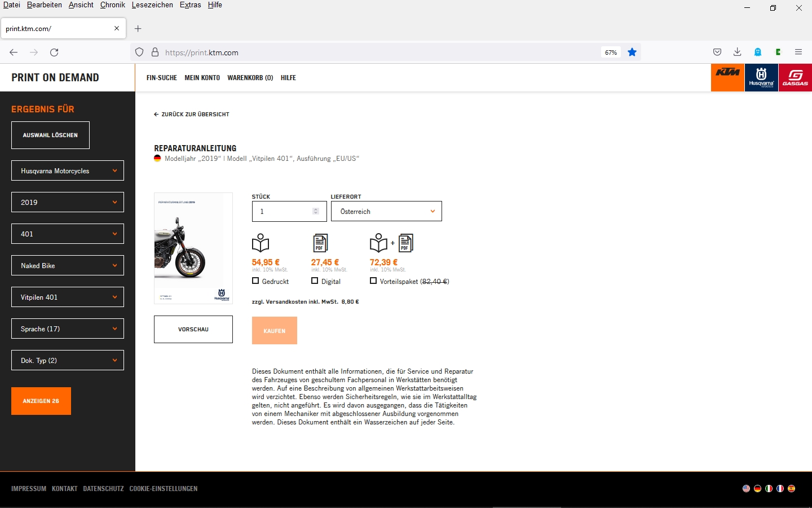Click the PDF digital document icon
Screen dimensions: 812x508
point(320,243)
